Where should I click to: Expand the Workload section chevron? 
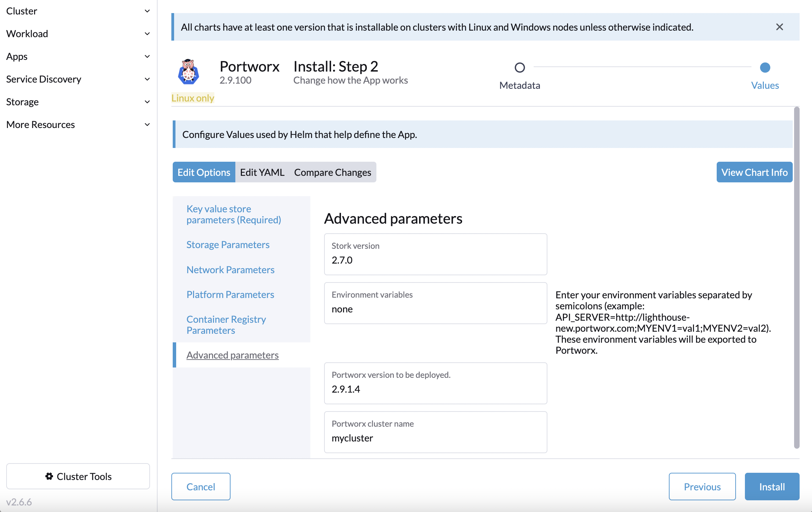147,34
